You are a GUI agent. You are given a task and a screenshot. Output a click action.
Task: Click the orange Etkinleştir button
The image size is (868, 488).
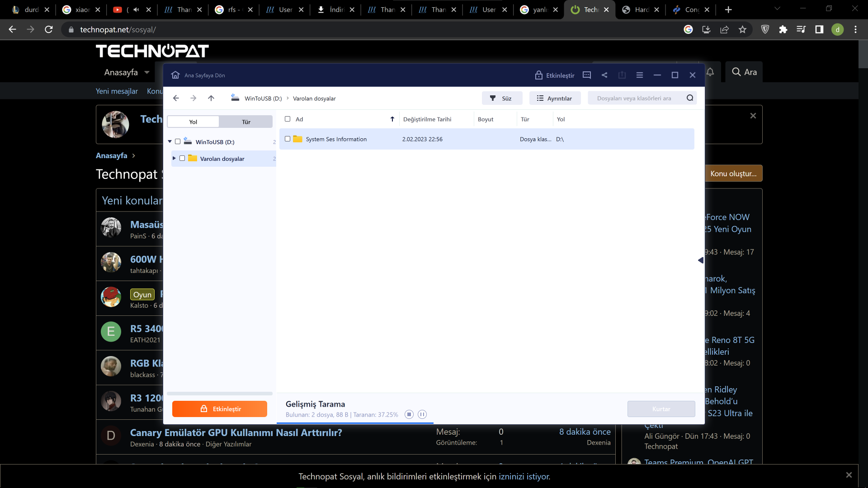(x=220, y=409)
